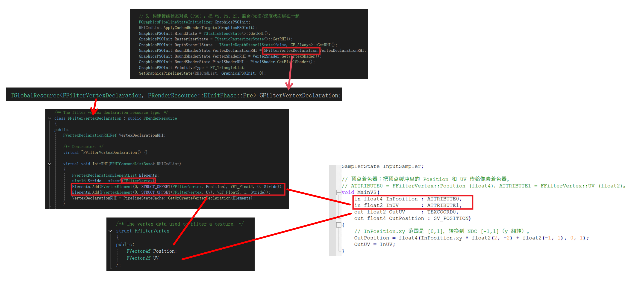This screenshot has width=644, height=284.
Task: Click FFilterVertex inside the sizeof red box
Action: pyautogui.click(x=138, y=181)
